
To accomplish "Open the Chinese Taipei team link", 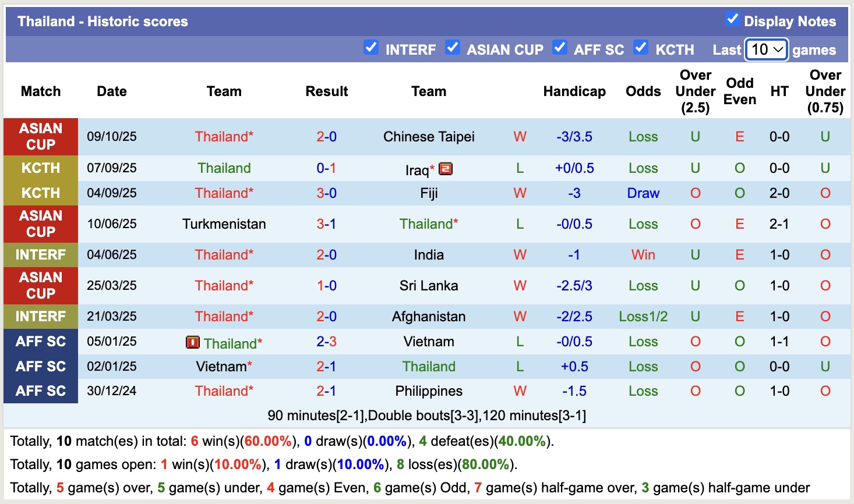I will (x=429, y=137).
